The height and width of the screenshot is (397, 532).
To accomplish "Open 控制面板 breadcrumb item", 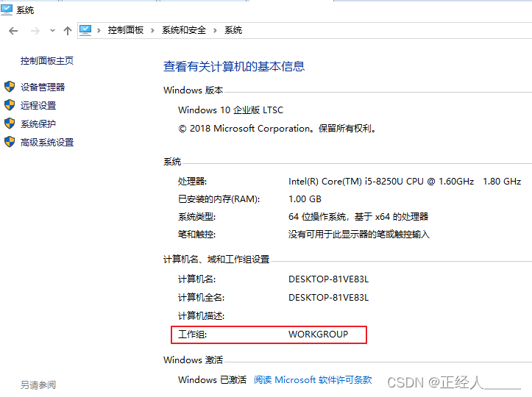I will (x=126, y=30).
